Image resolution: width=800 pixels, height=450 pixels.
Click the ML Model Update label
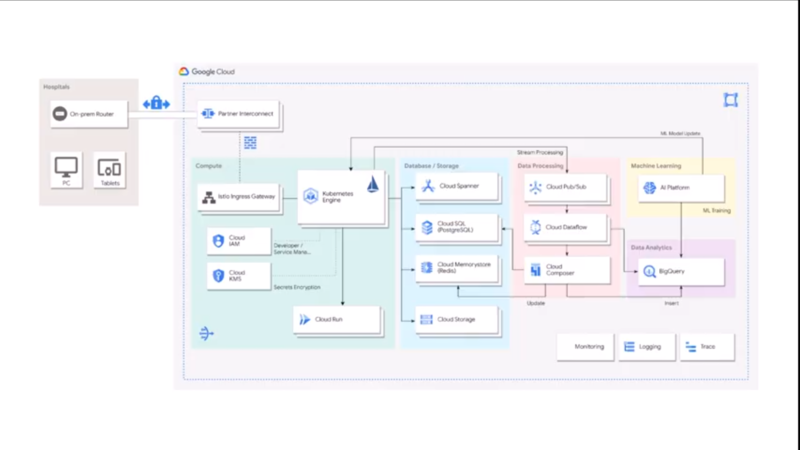pos(681,134)
